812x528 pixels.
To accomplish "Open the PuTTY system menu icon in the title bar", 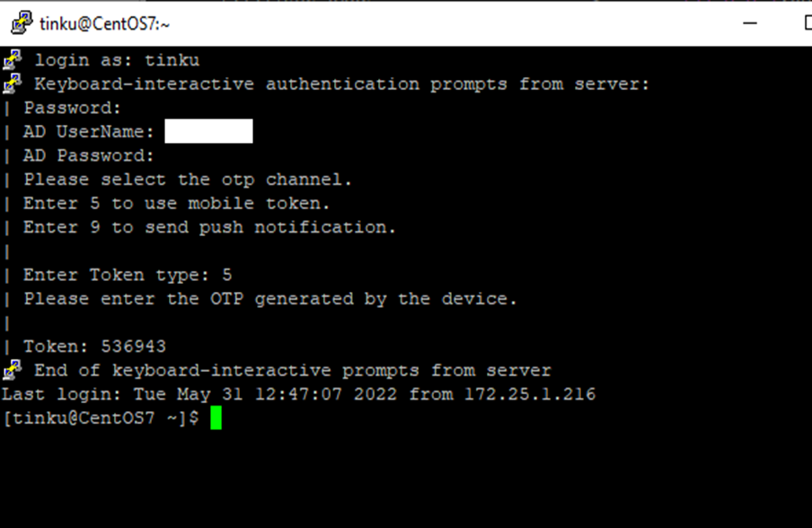I will tap(22, 23).
